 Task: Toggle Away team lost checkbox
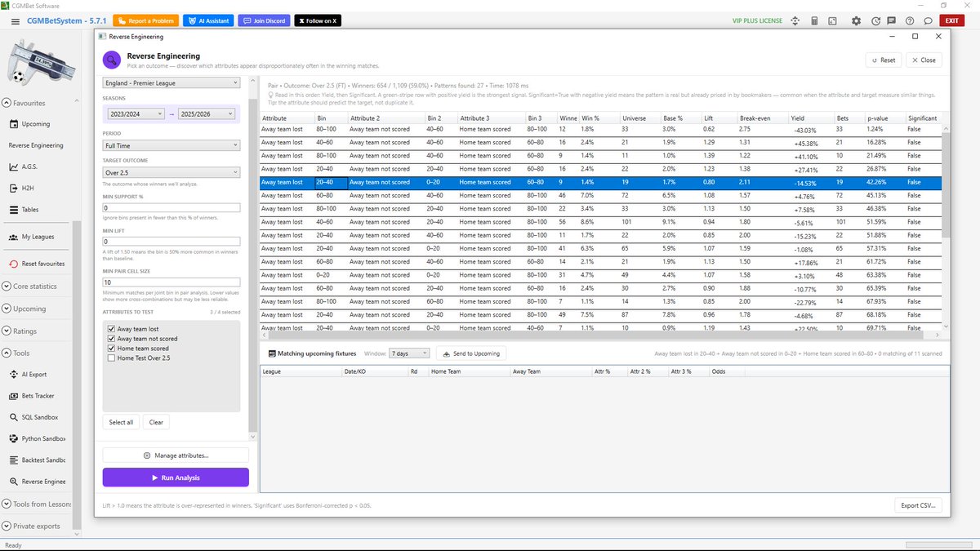tap(112, 329)
